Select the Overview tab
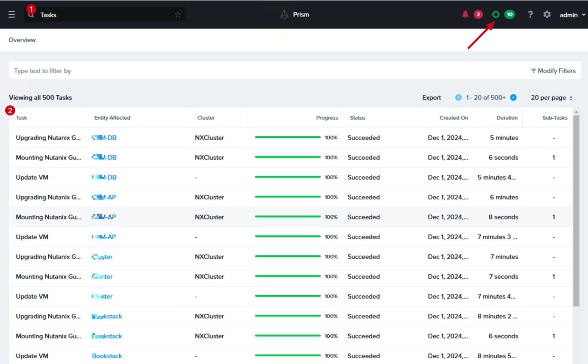This screenshot has width=588, height=364. 22,40
